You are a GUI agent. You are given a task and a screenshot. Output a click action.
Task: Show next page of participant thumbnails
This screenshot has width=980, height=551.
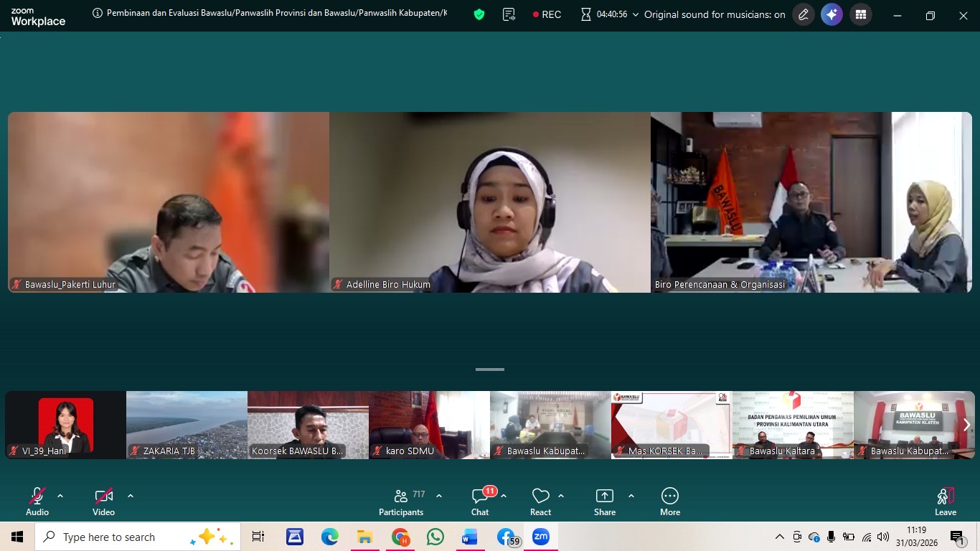[x=966, y=425]
